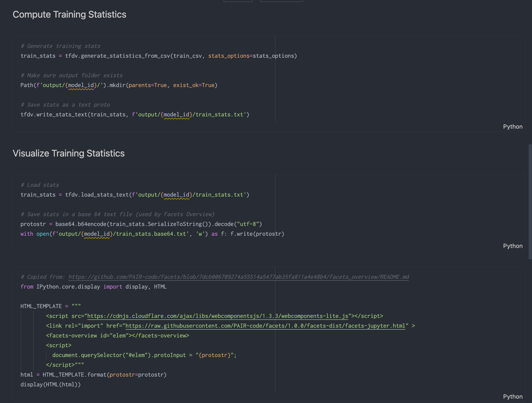The height and width of the screenshot is (403, 532).
Task: Click the HTML_TEMPLATE declaration line
Action: [51, 306]
